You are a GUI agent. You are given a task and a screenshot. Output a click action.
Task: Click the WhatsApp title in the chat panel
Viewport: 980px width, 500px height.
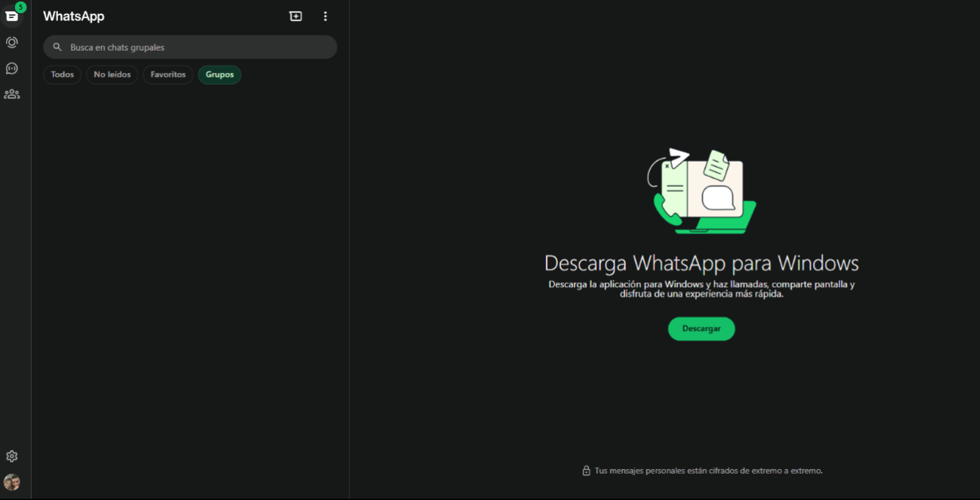tap(74, 16)
